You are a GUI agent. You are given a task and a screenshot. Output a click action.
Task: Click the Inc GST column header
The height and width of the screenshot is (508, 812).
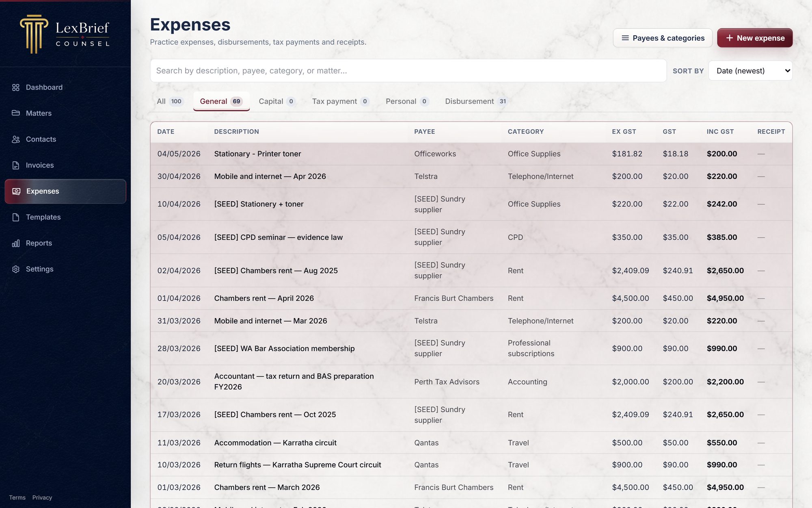[x=720, y=132]
